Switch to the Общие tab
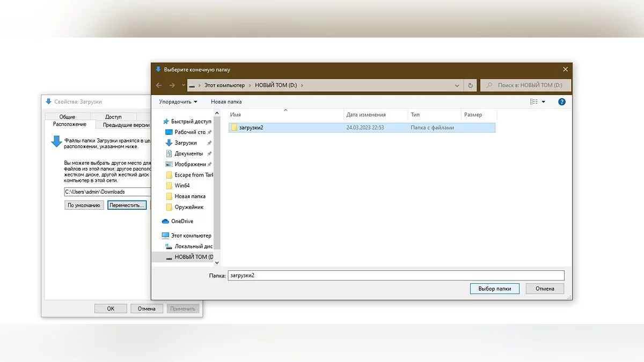This screenshot has height=362, width=644. (x=67, y=116)
